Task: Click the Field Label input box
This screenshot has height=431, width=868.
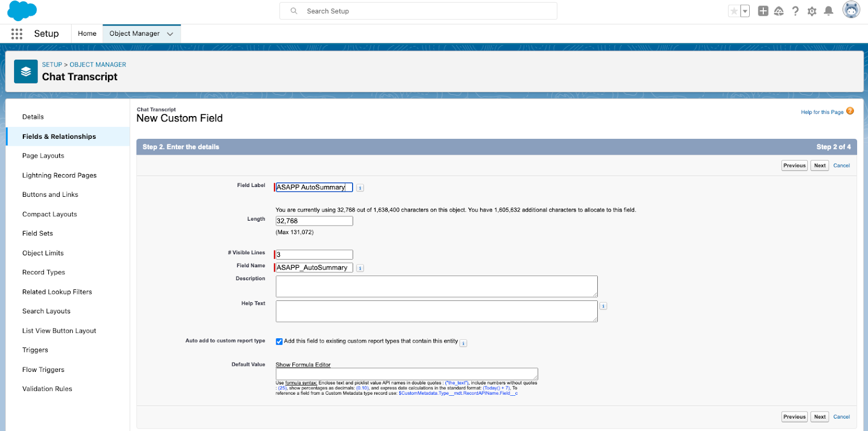Action: pyautogui.click(x=314, y=188)
